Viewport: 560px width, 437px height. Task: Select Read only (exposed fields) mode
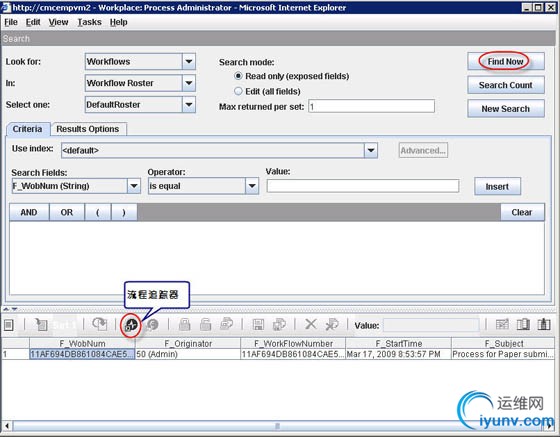click(x=238, y=76)
